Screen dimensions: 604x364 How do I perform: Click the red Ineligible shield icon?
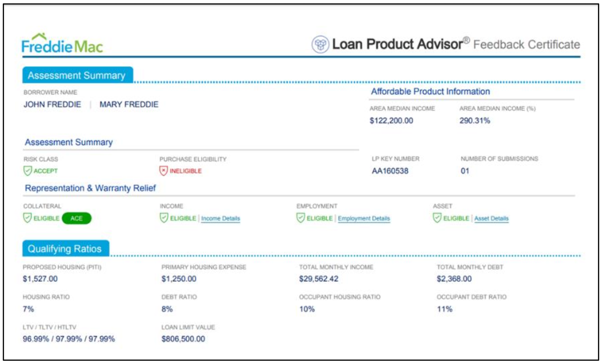click(x=163, y=171)
